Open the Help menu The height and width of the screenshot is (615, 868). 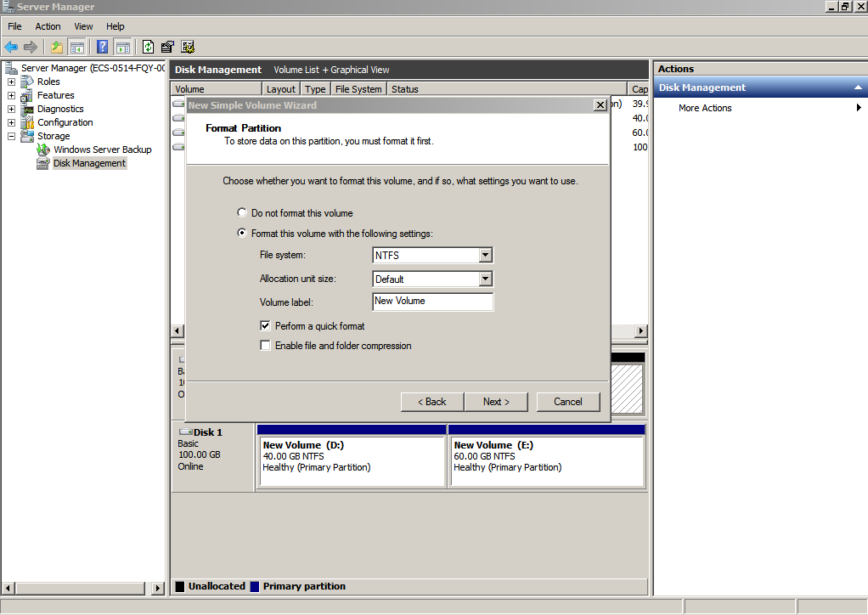[x=116, y=26]
